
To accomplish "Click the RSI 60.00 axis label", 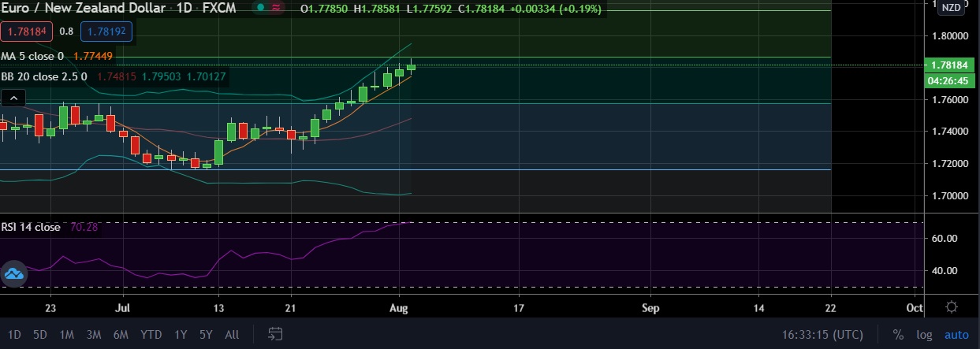I will [945, 239].
